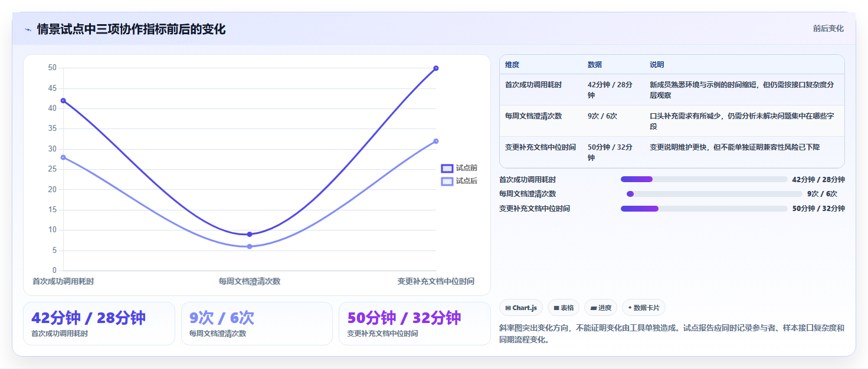
Task: Select the 试点前 data point at value 9
Action: (250, 235)
